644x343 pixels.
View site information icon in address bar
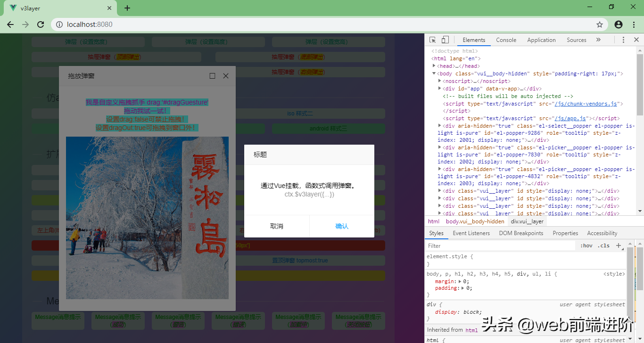(59, 24)
